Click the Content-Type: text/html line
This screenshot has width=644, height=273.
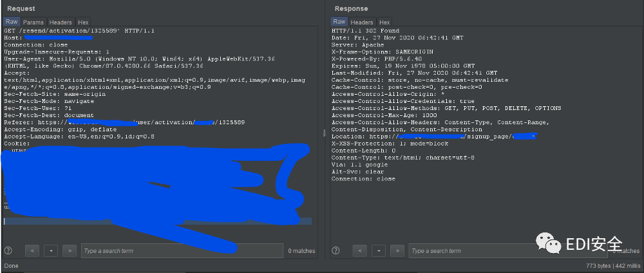pos(403,158)
